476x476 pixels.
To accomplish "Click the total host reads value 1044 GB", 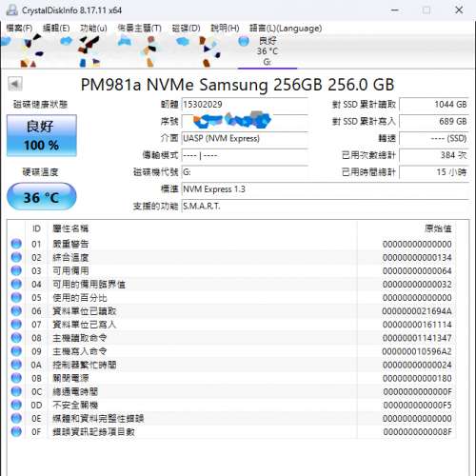I will 434,105.
